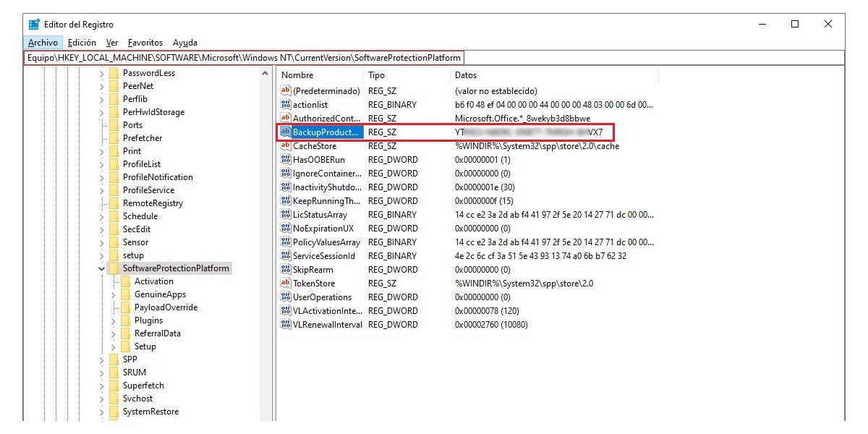Screen dimensions: 868x434
Task: Select the binary icon beside ServiceSessionId
Action: 285,256
